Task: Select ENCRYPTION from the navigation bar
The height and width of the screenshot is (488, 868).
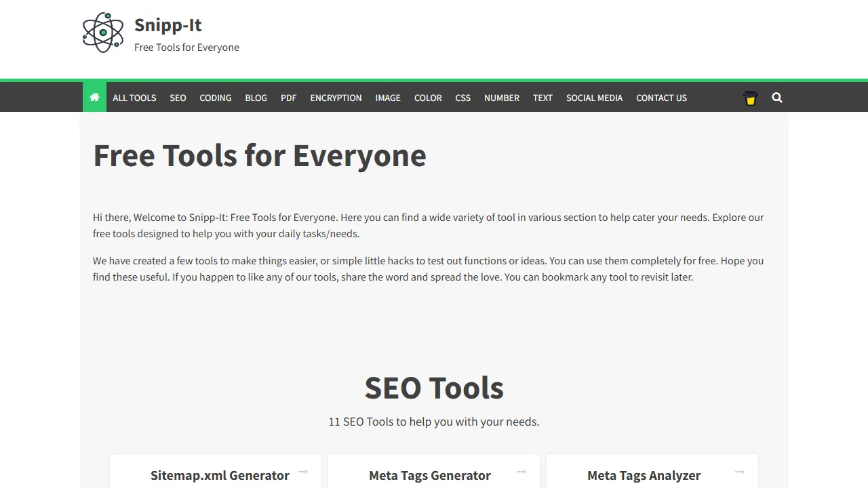Action: (x=336, y=98)
